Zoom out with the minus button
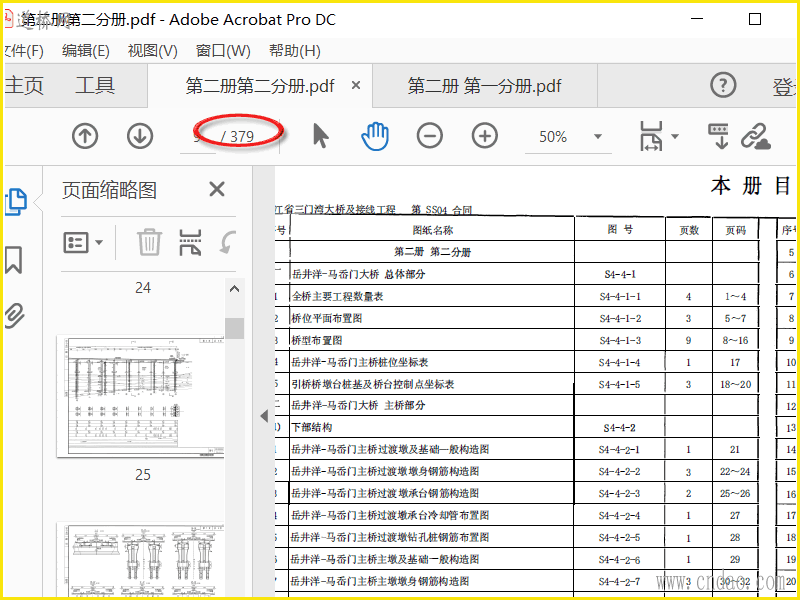This screenshot has height=600, width=800. pos(430,136)
